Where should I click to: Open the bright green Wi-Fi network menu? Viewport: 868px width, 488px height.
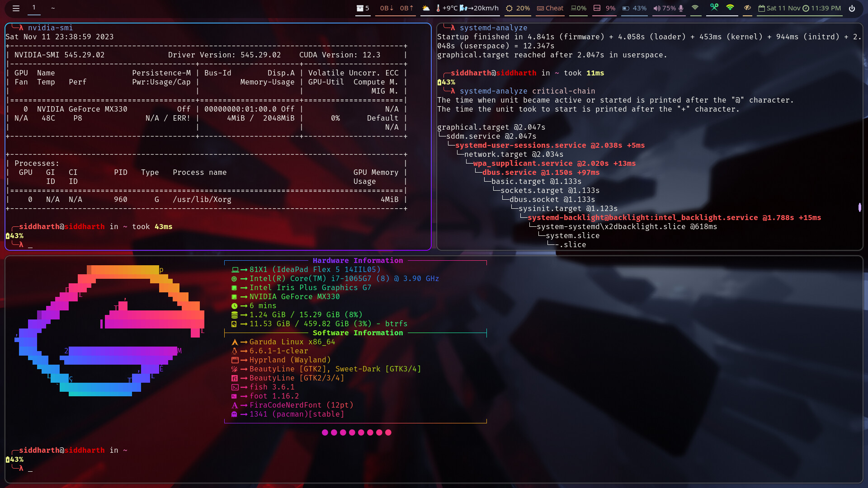coord(730,8)
